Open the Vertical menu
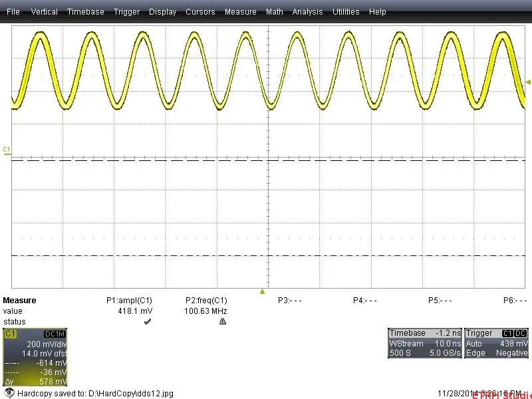The height and width of the screenshot is (399, 532). [x=44, y=11]
